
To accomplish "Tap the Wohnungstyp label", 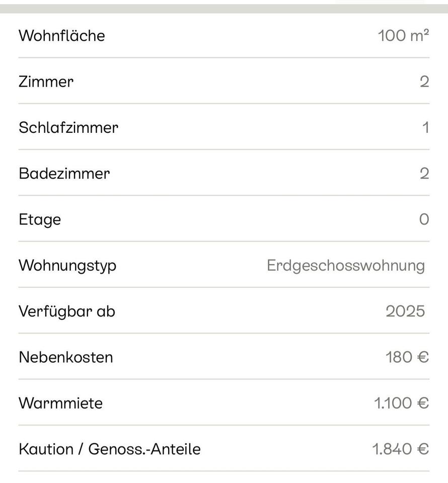I will click(x=67, y=265).
